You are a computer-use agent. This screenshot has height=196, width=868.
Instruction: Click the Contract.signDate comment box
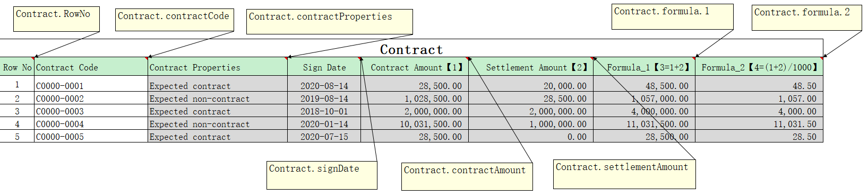pyautogui.click(x=322, y=175)
